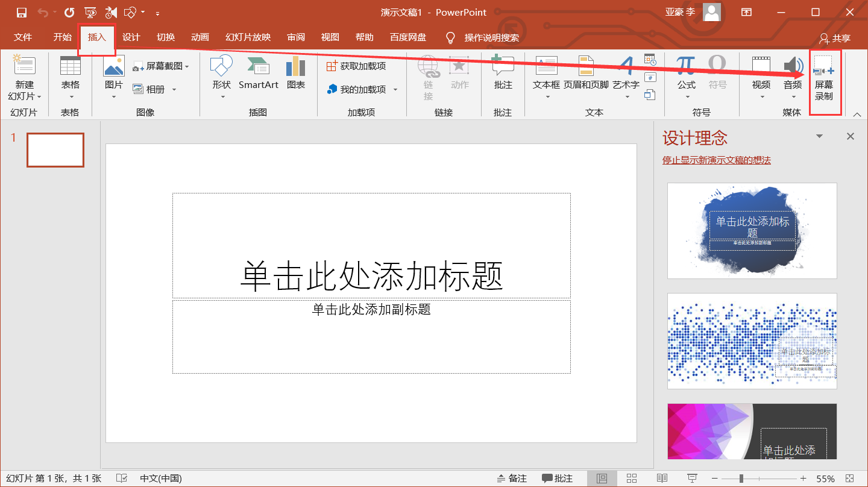Toggle the 备注 notes pane
This screenshot has width=868, height=487.
(513, 477)
